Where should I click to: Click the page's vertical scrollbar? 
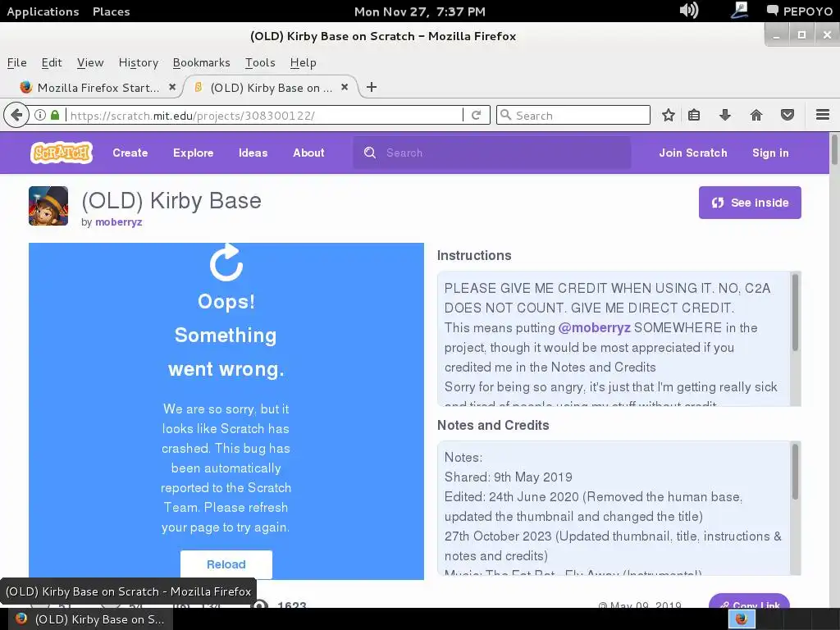(834, 150)
